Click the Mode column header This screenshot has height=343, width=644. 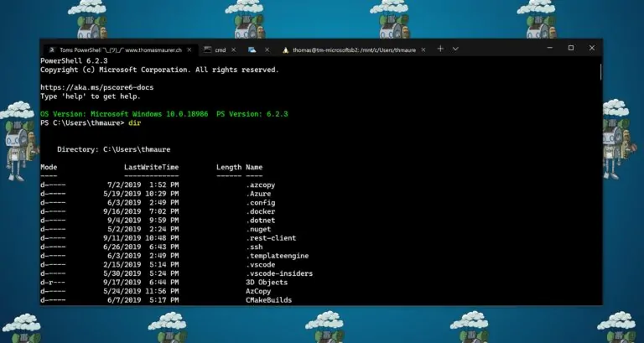49,167
